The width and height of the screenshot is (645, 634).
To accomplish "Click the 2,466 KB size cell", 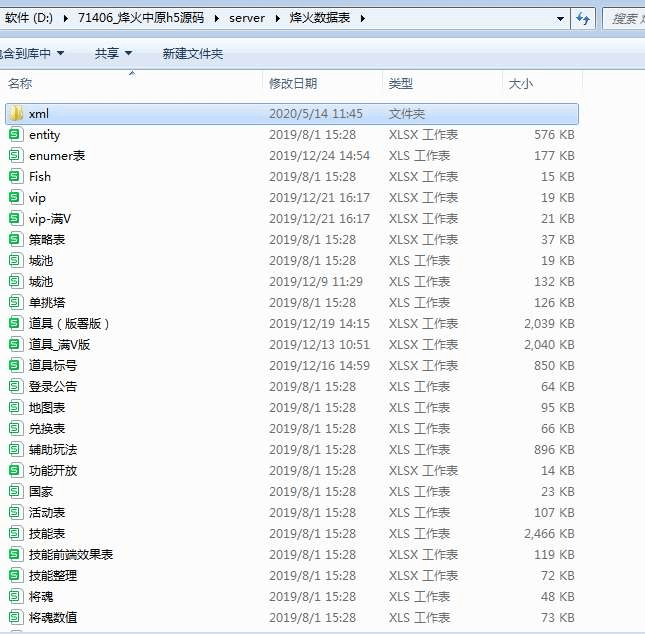I will click(x=549, y=534).
